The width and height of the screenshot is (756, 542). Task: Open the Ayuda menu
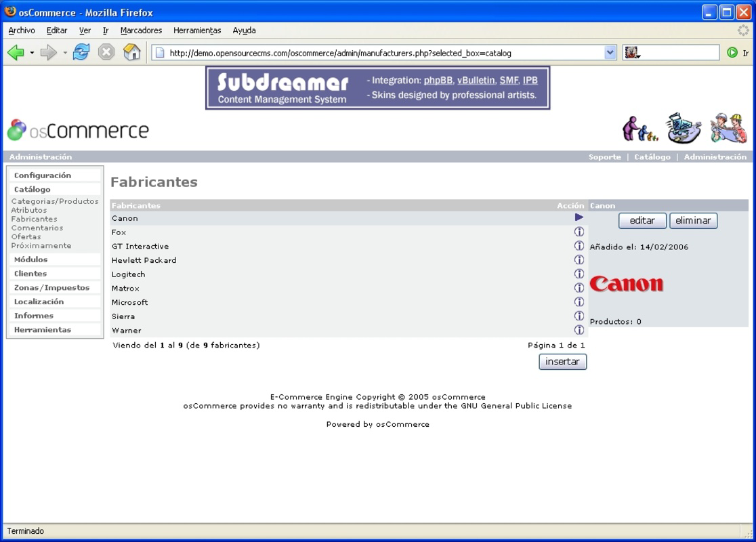(x=244, y=30)
